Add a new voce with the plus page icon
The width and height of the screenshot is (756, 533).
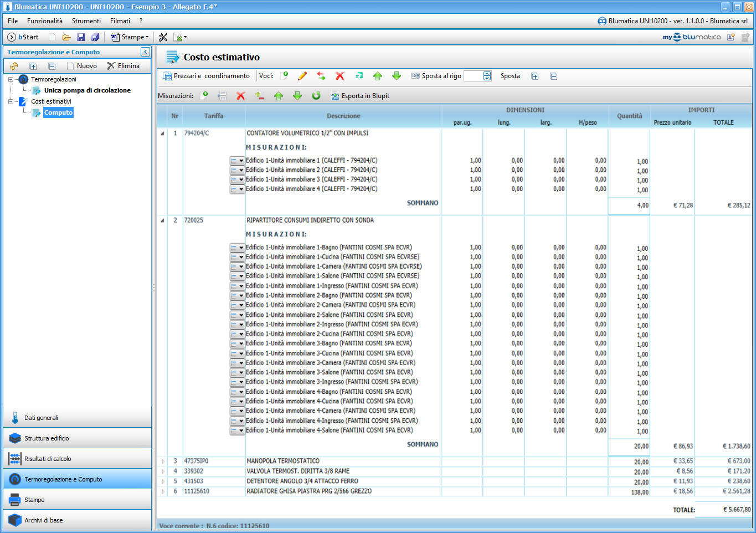point(284,76)
